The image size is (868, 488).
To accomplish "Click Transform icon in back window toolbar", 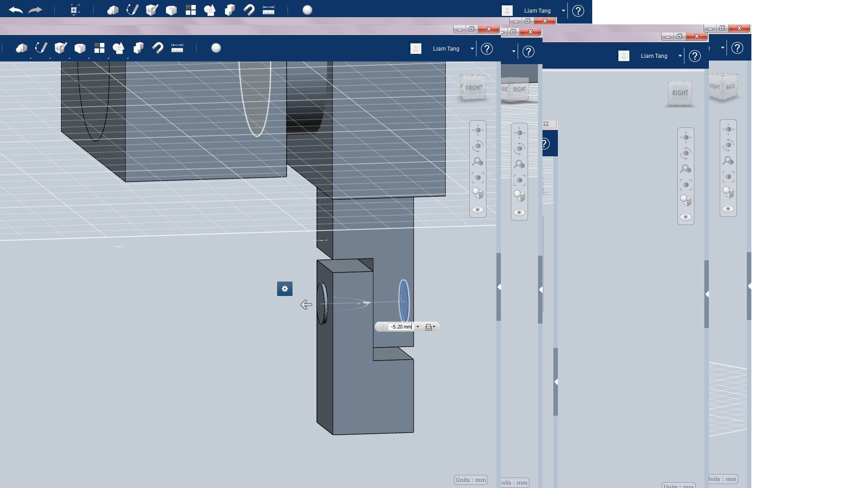I will pyautogui.click(x=75, y=10).
